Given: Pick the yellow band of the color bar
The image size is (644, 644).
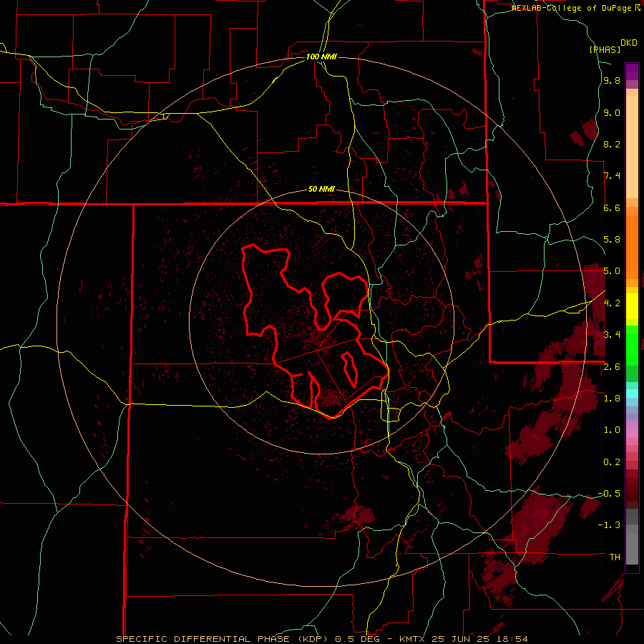Looking at the screenshot, I should (632, 306).
